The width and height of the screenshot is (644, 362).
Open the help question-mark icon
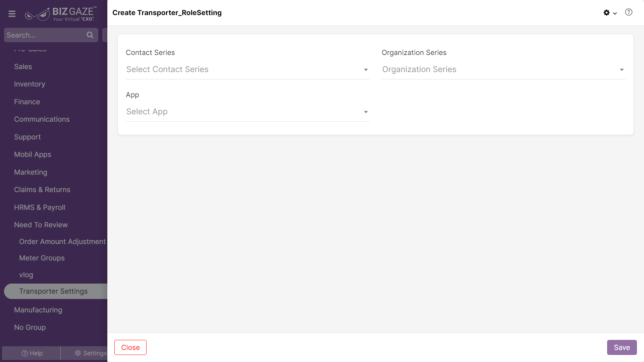(629, 12)
